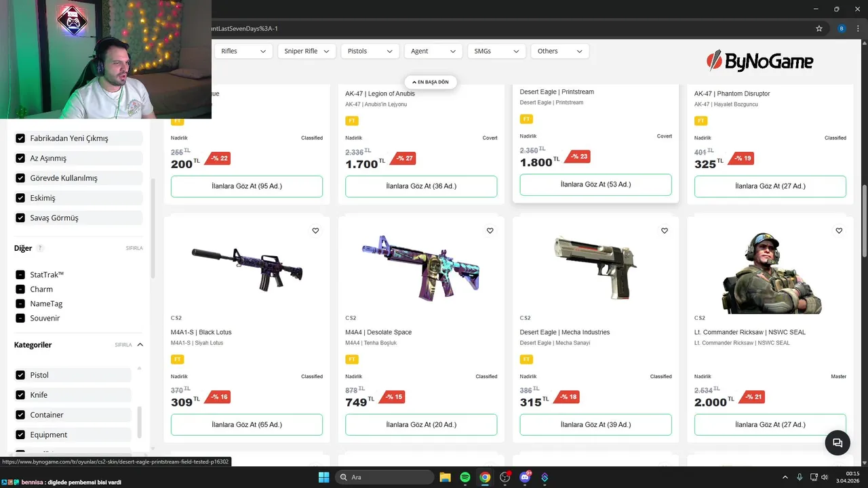
Task: Click the FT badge on AK-47 Legion of Anubis
Action: click(x=352, y=121)
